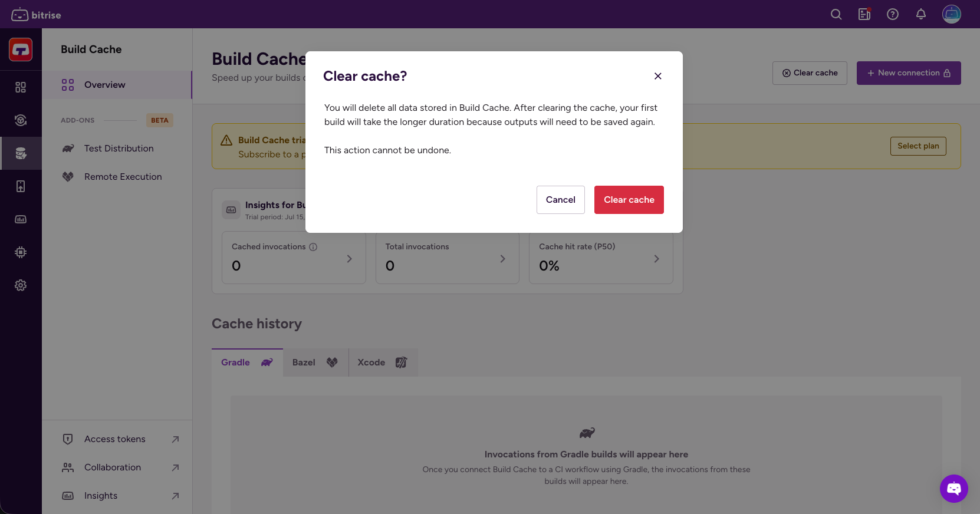Close the Clear cache dialog

(x=657, y=76)
